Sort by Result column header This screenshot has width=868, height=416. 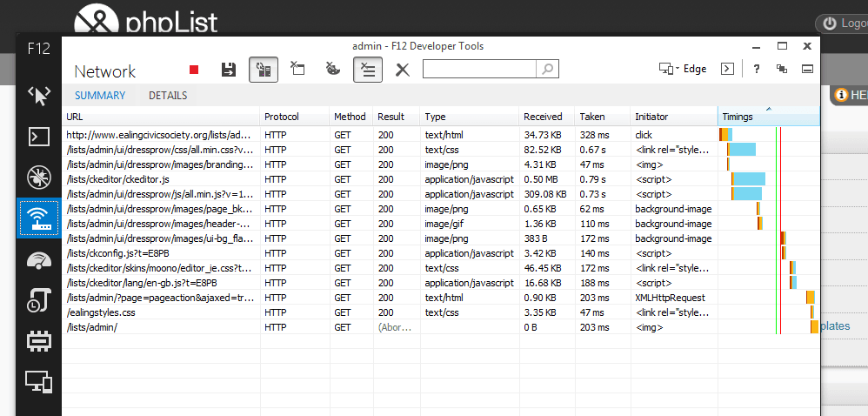[x=397, y=117]
